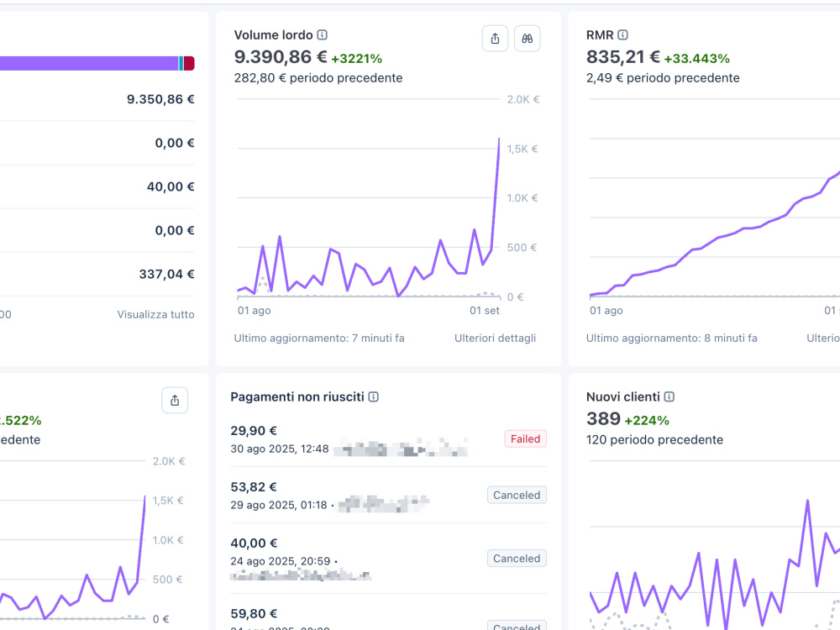840x630 pixels.
Task: Click Ultimo aggiornamento: 8 minuti fa
Action: (x=672, y=338)
